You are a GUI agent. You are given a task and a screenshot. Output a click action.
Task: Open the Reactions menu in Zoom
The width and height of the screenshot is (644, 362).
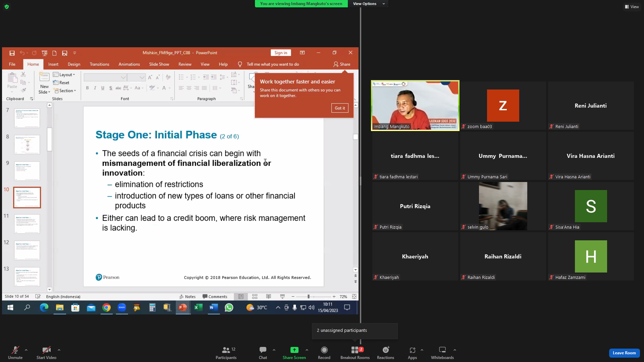click(386, 353)
